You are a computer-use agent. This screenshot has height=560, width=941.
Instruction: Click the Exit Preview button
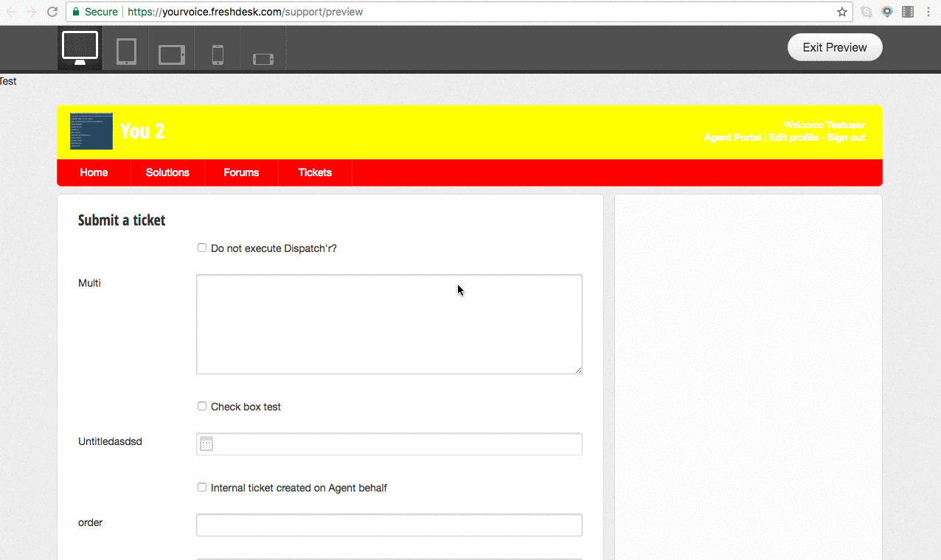point(835,47)
